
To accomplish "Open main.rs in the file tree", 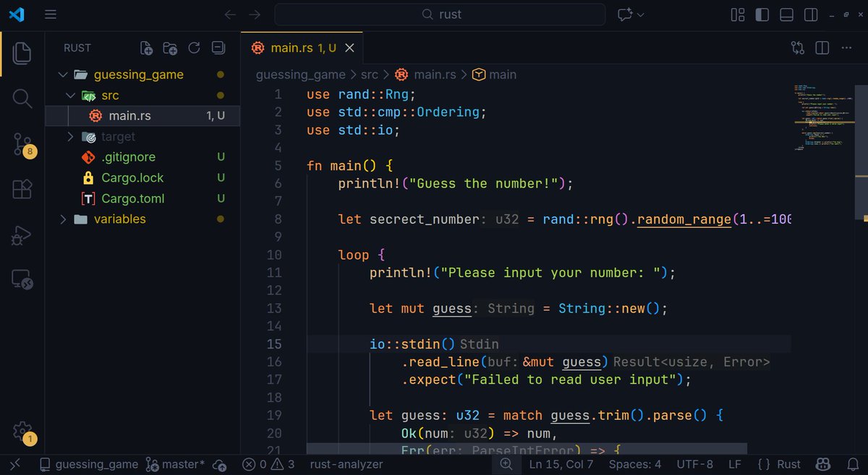I will (x=142, y=116).
